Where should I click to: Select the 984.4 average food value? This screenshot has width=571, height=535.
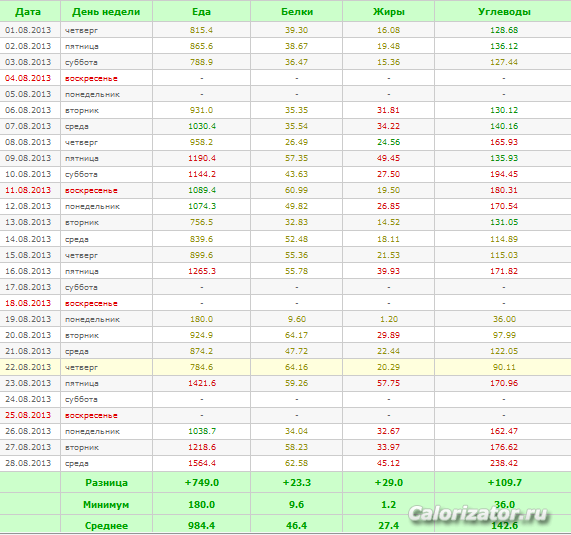click(x=201, y=526)
